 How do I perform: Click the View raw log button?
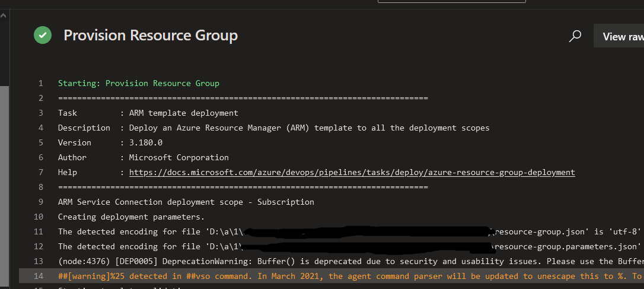pyautogui.click(x=619, y=36)
